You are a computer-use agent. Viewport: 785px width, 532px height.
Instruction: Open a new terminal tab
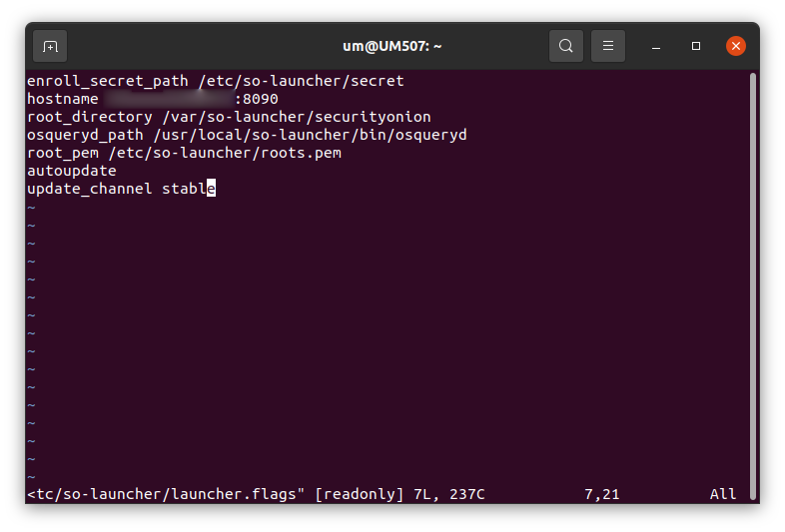pos(50,46)
